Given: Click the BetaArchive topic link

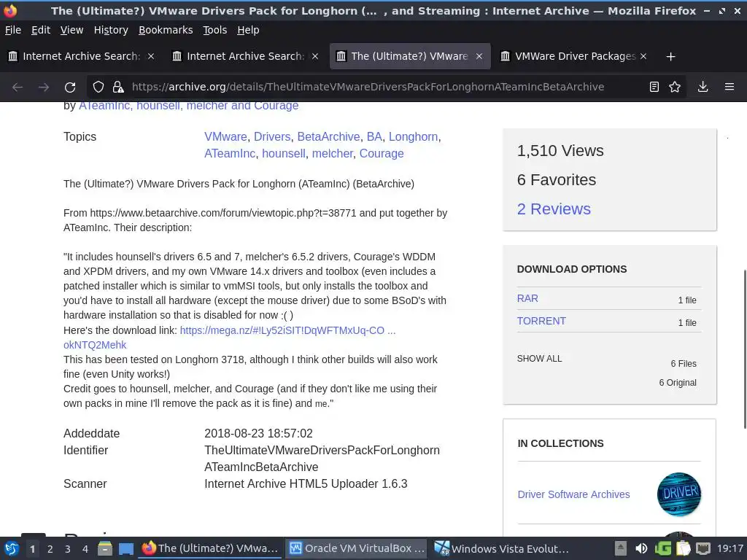Looking at the screenshot, I should point(329,136).
